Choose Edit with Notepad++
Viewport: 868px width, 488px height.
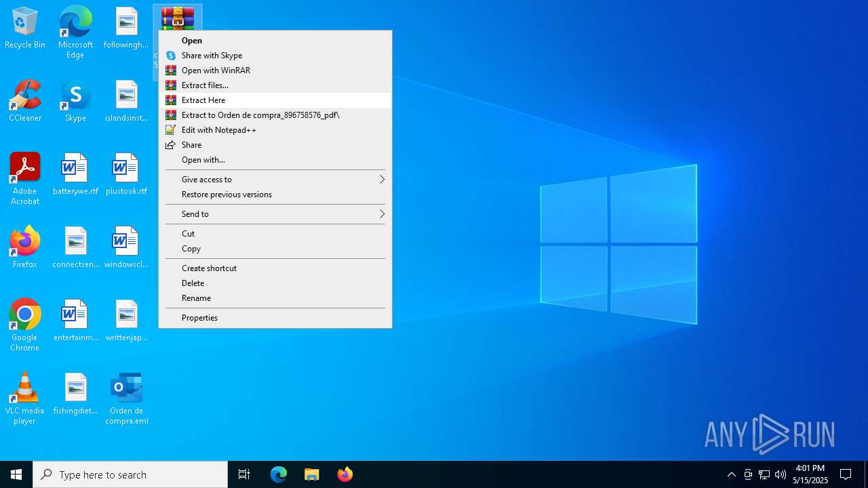click(x=275, y=130)
